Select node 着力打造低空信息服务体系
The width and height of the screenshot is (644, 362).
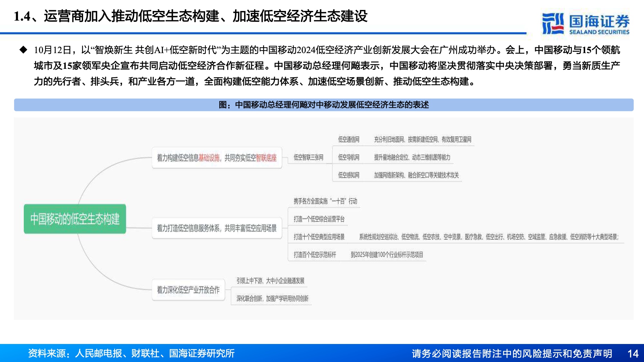217,228
